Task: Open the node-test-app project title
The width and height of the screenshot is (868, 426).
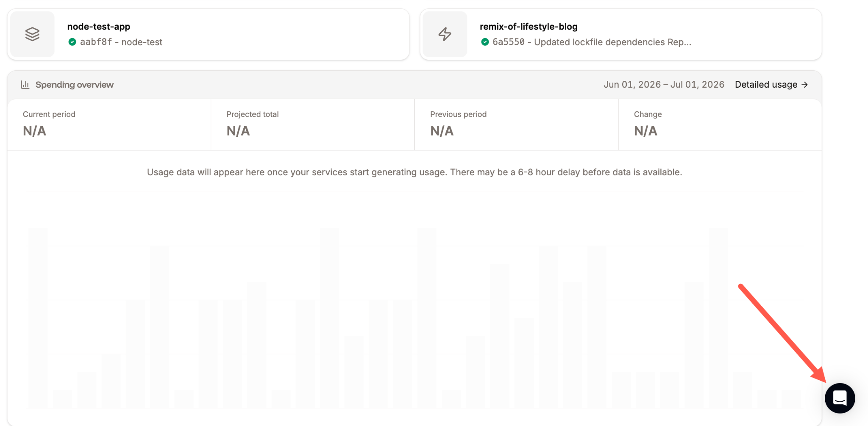Action: point(99,26)
